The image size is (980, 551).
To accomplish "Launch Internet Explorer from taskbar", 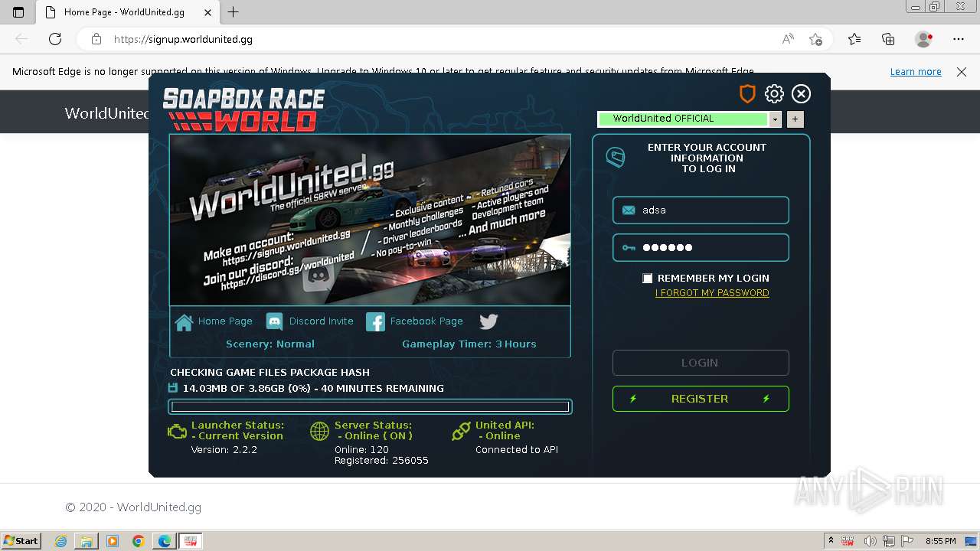I will (x=61, y=541).
